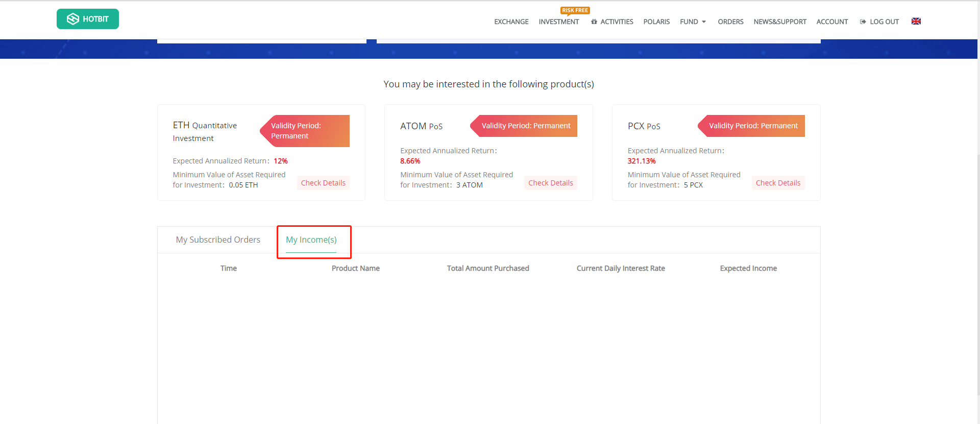Switch to My Subscribed Orders tab
Screen dimensions: 980x424
(x=218, y=240)
